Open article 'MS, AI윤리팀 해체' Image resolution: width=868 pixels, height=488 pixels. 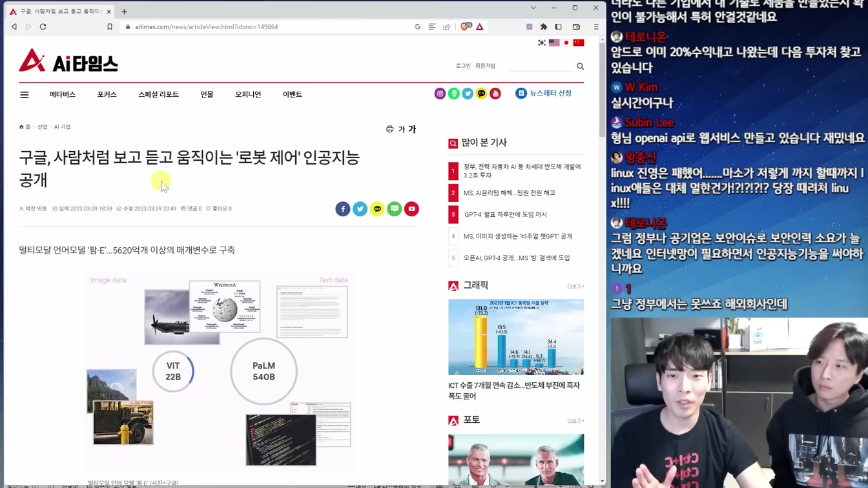click(x=509, y=193)
